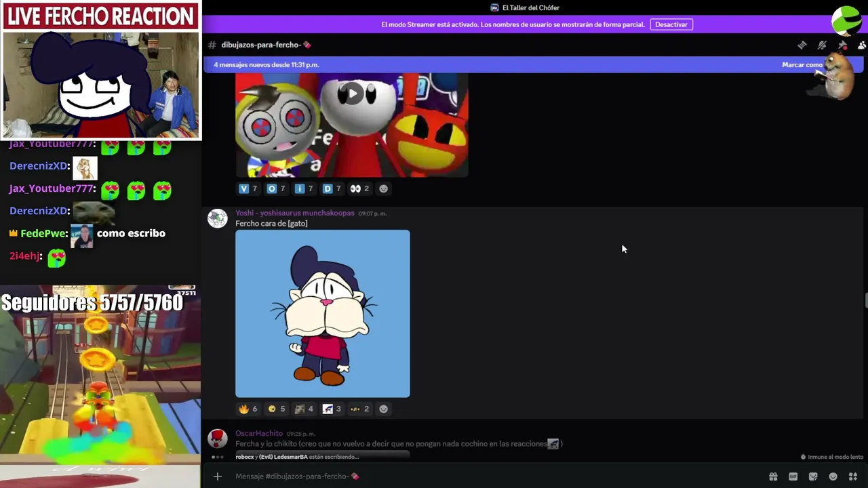This screenshot has width=868, height=488.
Task: Open the sticker picker
Action: 813,476
